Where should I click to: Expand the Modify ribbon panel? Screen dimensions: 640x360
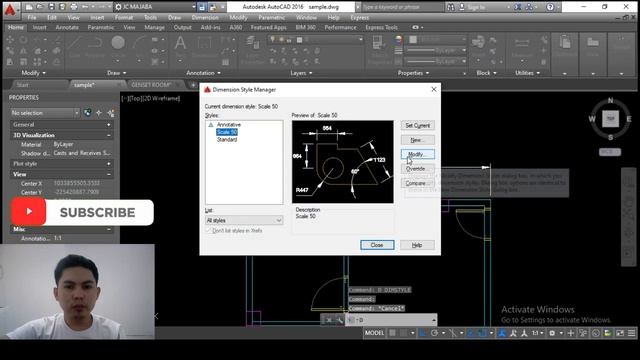(33, 73)
